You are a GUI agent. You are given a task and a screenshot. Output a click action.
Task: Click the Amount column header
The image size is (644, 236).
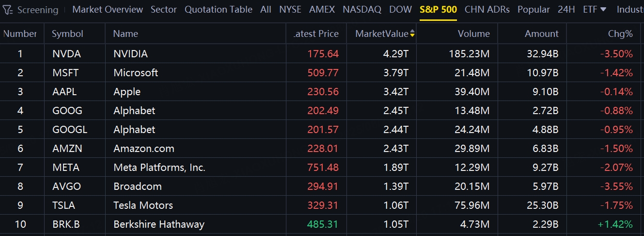click(541, 34)
